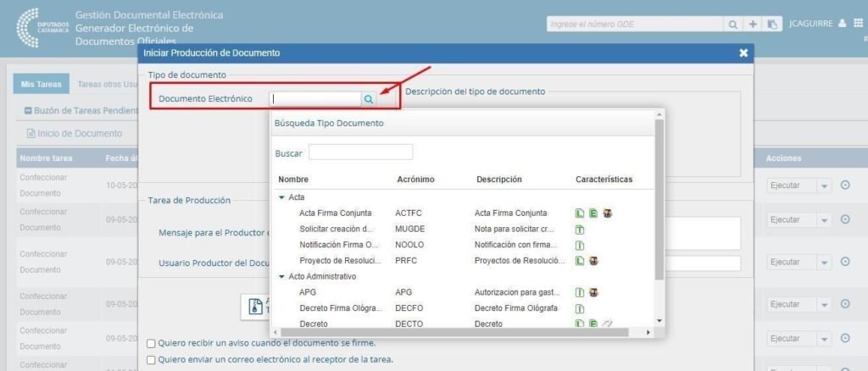Open Ejecutar dropdown in fifth task row
Image resolution: width=868 pixels, height=371 pixels.
pos(825,338)
